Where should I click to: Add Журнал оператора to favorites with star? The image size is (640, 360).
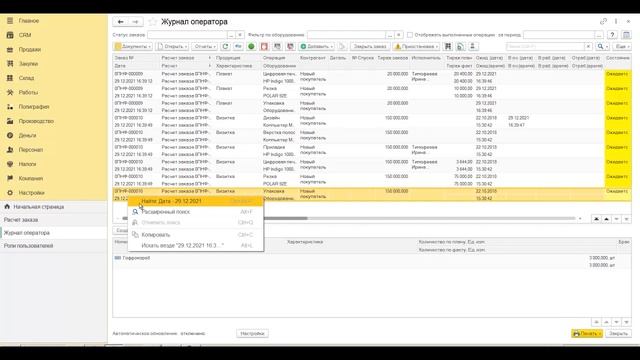point(153,22)
